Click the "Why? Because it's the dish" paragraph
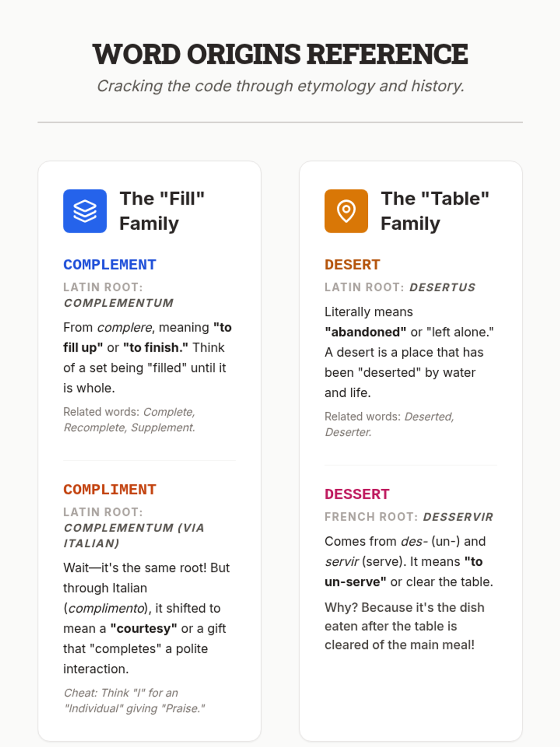560x747 pixels. (x=404, y=626)
